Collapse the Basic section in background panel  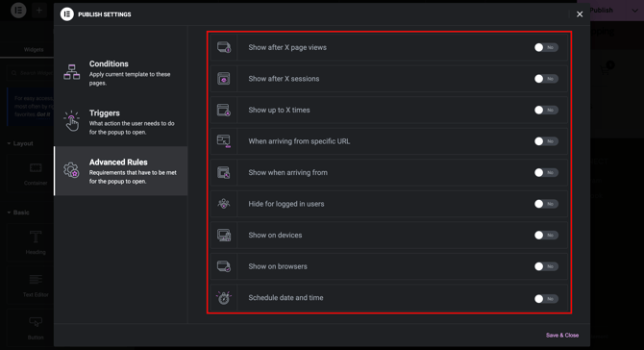[x=18, y=212]
